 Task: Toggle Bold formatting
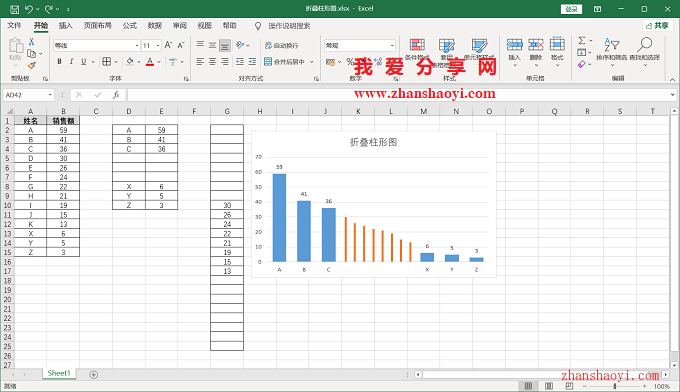pyautogui.click(x=59, y=62)
